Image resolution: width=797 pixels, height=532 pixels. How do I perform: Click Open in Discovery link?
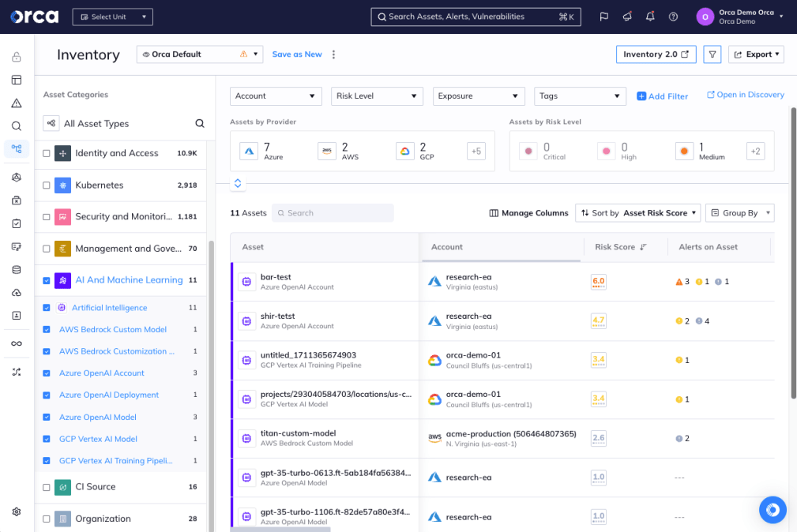tap(745, 95)
